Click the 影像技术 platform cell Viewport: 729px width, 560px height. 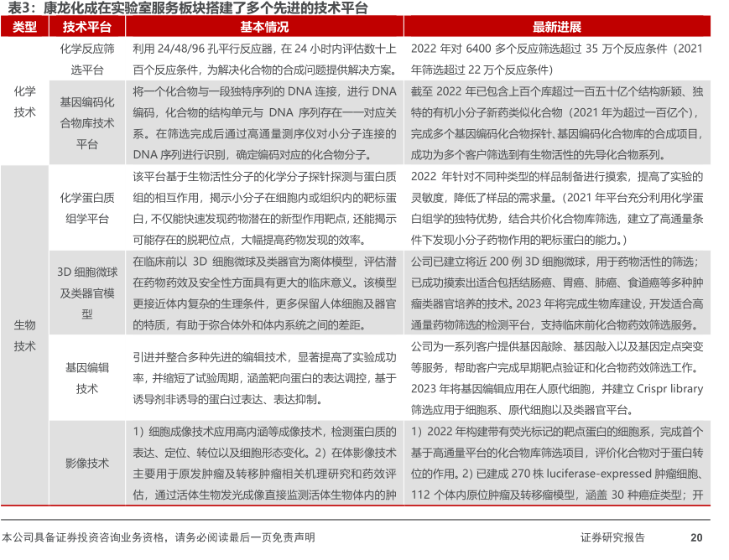point(87,463)
